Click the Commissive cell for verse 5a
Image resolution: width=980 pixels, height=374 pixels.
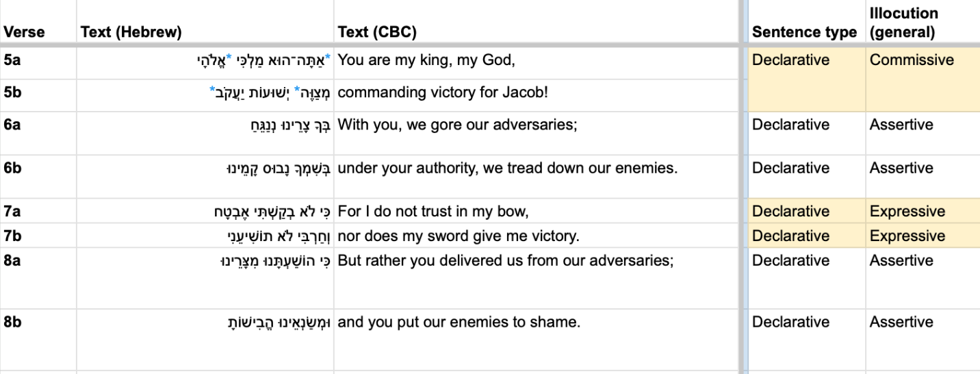tap(923, 79)
